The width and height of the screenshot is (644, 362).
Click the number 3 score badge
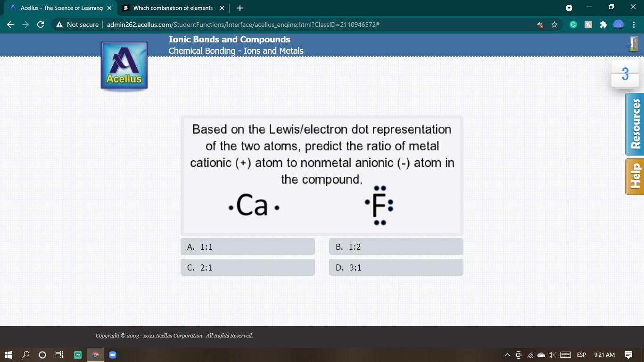click(625, 74)
